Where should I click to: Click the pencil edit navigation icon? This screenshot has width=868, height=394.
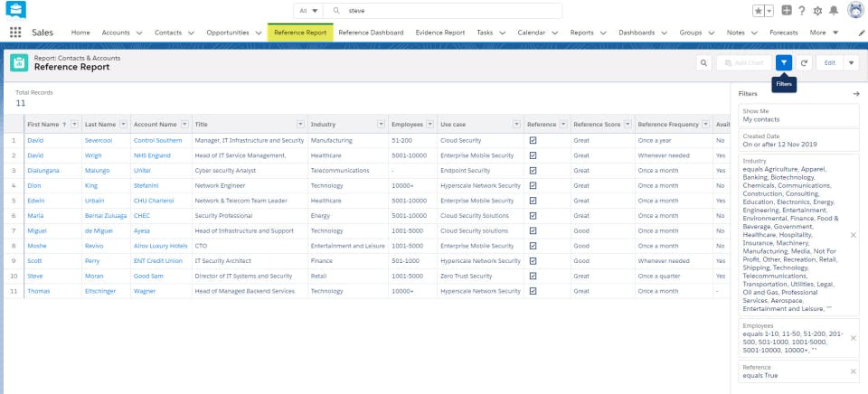click(x=862, y=33)
